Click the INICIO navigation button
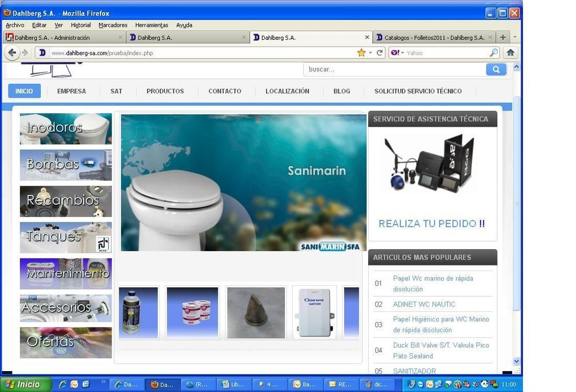Viewport: 576px width, 392px height. [x=24, y=91]
